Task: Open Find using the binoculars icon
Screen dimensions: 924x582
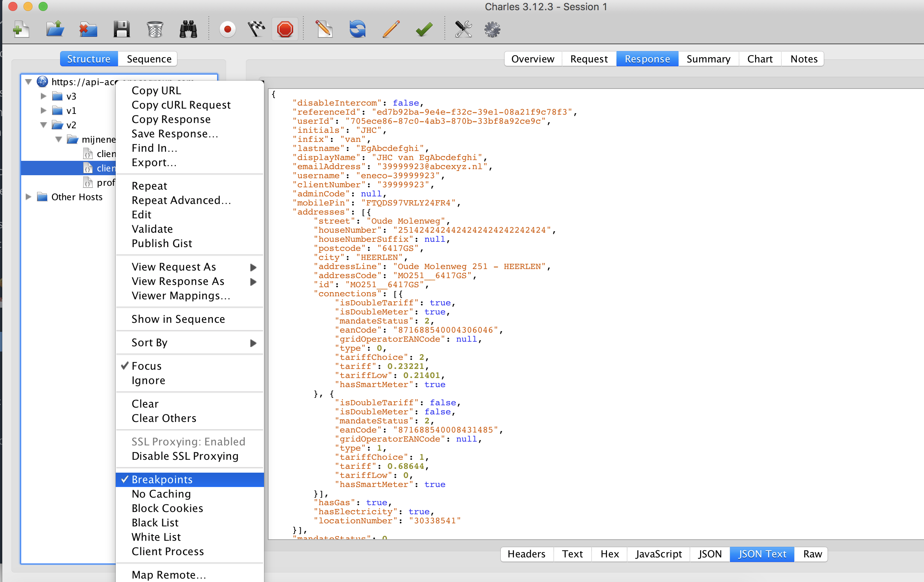Action: [x=188, y=29]
